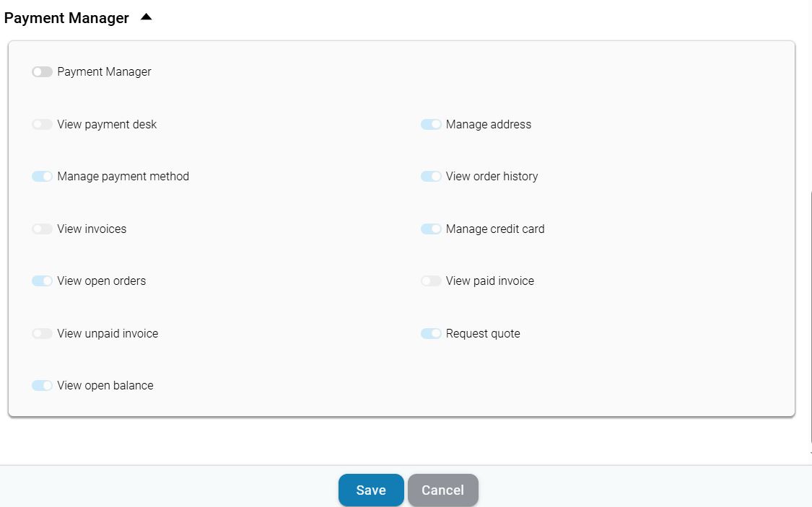The height and width of the screenshot is (507, 812).
Task: Click the View open balance label
Action: (x=105, y=386)
